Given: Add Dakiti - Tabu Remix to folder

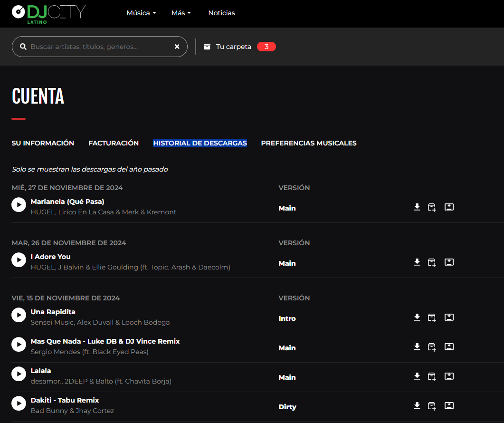Looking at the screenshot, I should [x=432, y=406].
